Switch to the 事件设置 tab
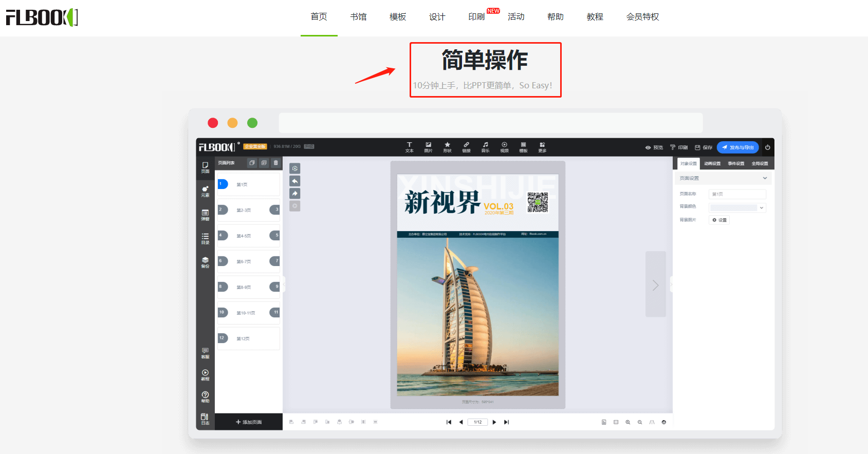The width and height of the screenshot is (868, 454). click(x=736, y=164)
